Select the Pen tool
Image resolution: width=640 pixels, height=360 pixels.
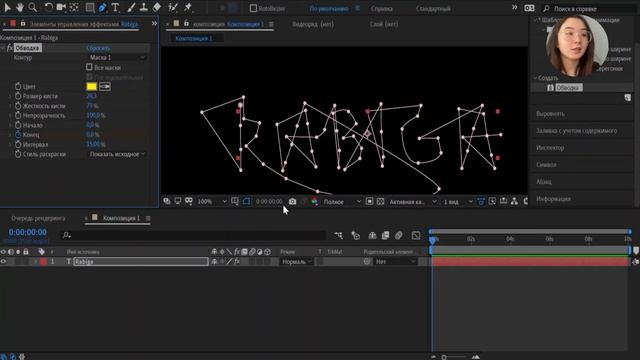tap(102, 7)
